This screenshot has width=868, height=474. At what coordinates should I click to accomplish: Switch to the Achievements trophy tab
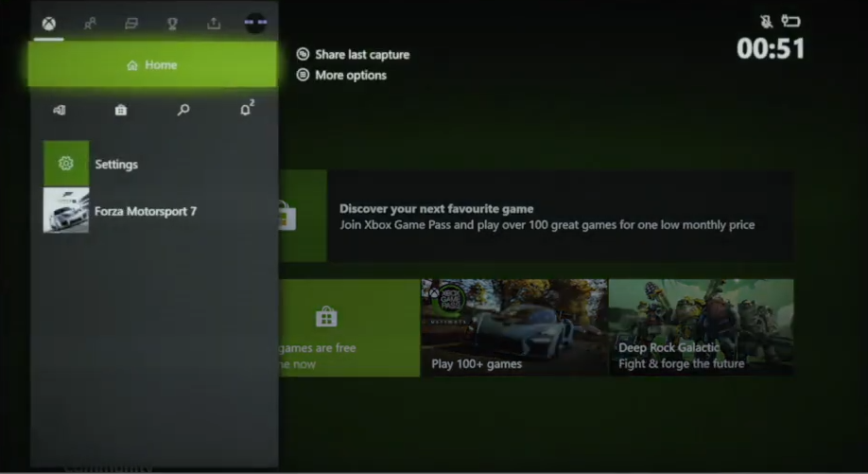click(x=172, y=24)
